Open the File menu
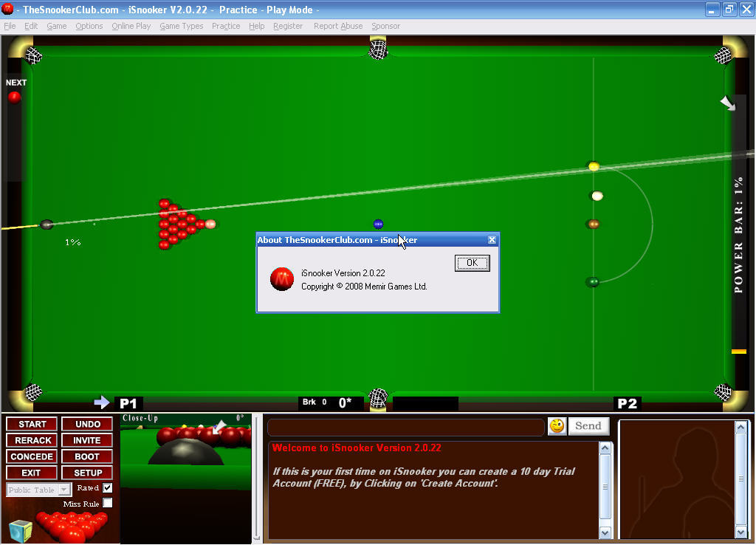This screenshot has width=756, height=545. (x=10, y=26)
